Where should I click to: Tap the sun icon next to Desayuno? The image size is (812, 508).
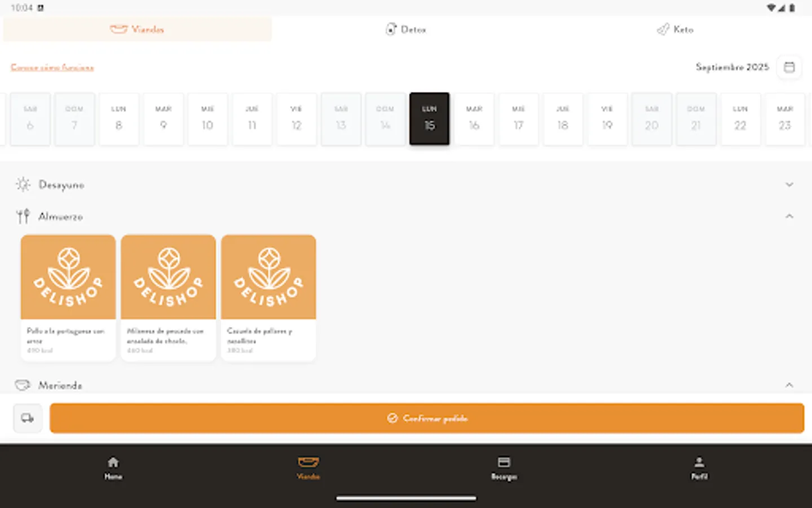(22, 184)
